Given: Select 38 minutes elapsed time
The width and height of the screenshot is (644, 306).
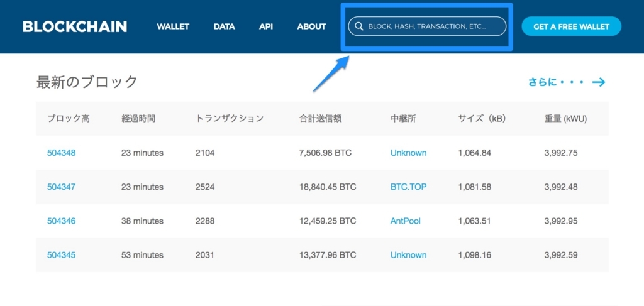Looking at the screenshot, I should 142,221.
